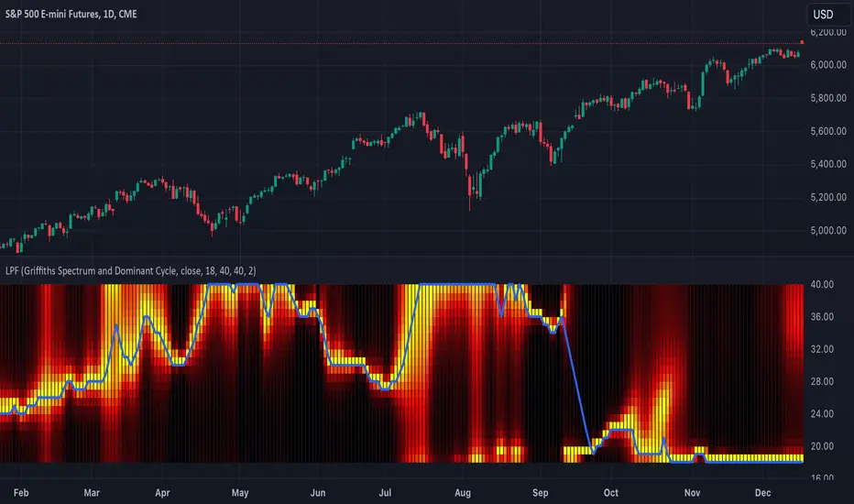Click the Jul label on time axis

point(385,493)
